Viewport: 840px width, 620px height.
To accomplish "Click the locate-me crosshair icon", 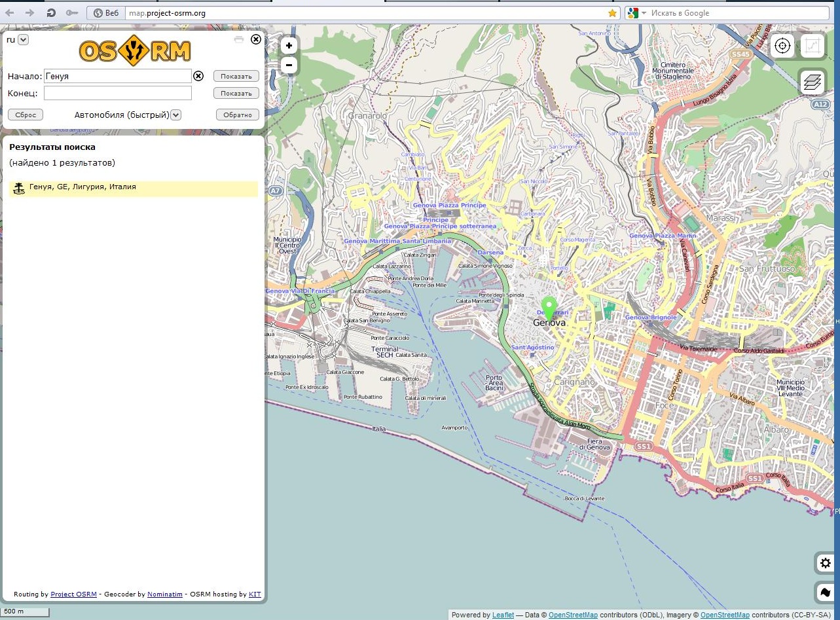I will click(782, 46).
